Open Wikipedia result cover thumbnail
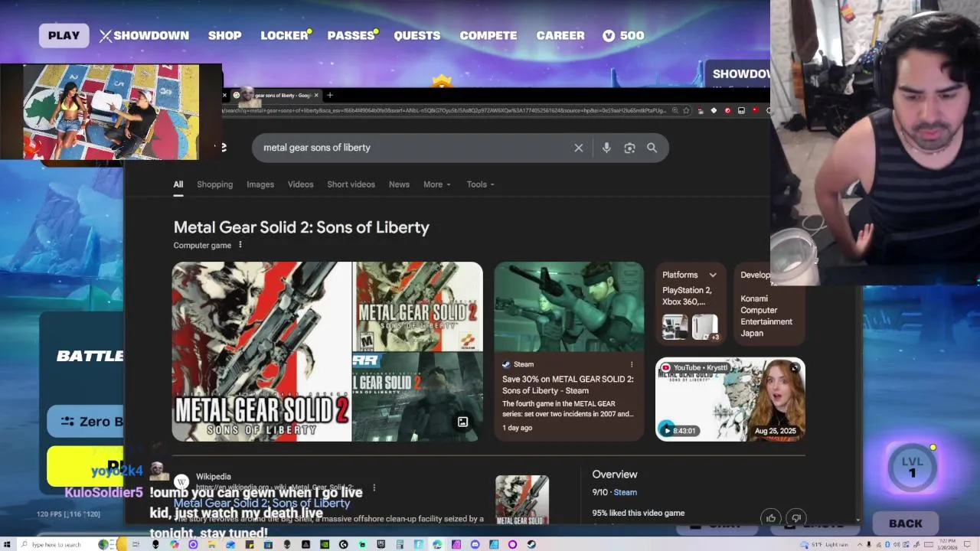This screenshot has width=980, height=551. (521, 500)
